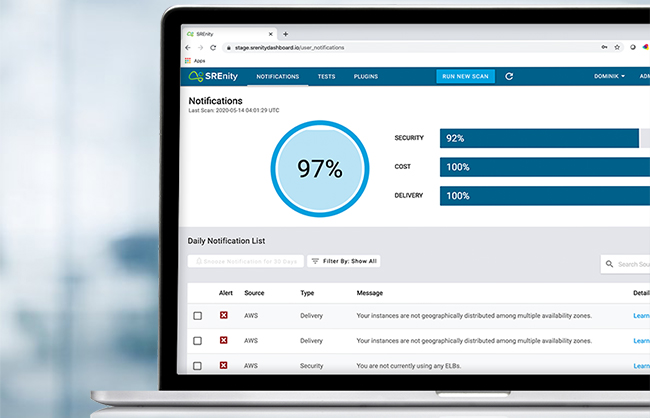Bookmark the page with the star icon
The height and width of the screenshot is (418, 650).
coord(617,47)
